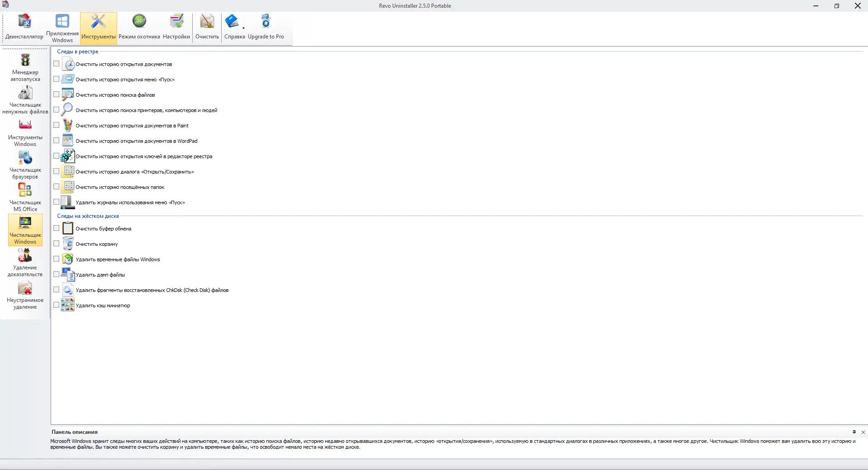Screen dimensions: 868x470
Task: Click the thumbnail cache icon
Action: pyautogui.click(x=68, y=305)
